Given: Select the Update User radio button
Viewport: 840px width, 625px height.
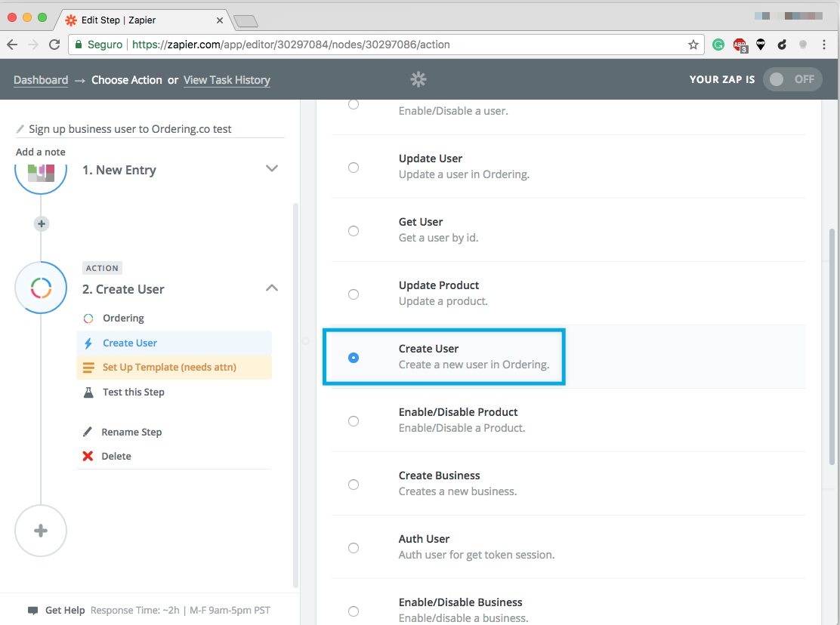Looking at the screenshot, I should tap(354, 168).
